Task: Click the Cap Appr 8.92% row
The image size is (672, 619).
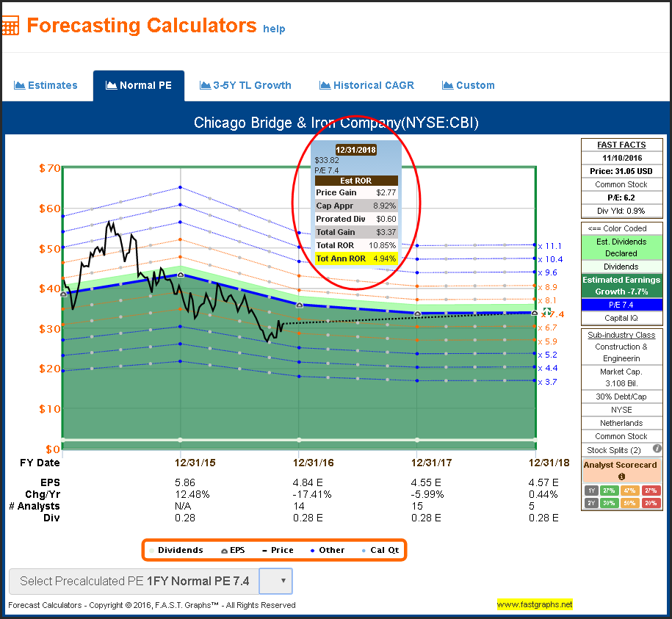Action: [356, 206]
